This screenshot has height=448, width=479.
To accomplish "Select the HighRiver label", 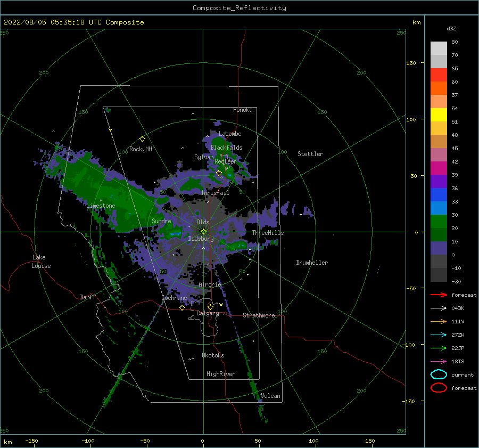I will pos(220,374).
